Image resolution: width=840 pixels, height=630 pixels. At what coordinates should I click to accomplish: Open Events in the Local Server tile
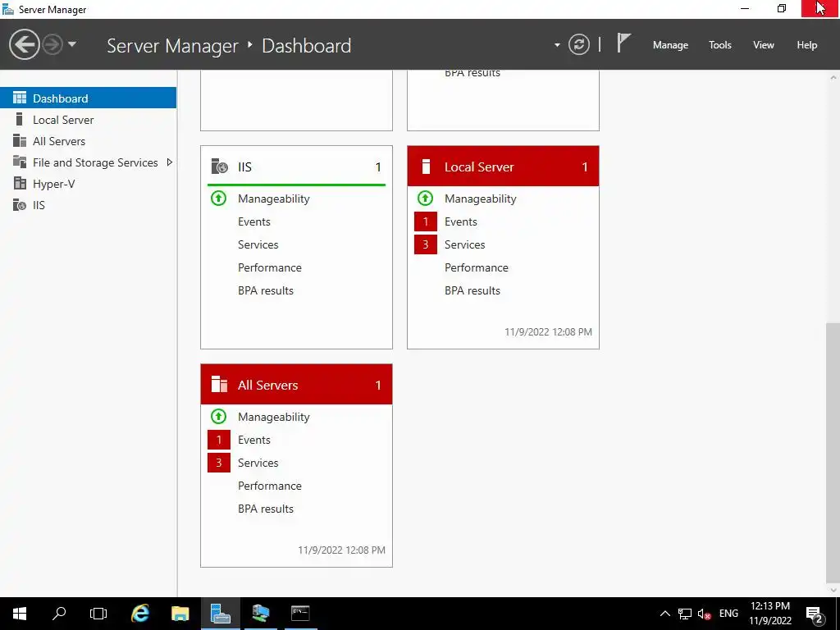pyautogui.click(x=461, y=221)
